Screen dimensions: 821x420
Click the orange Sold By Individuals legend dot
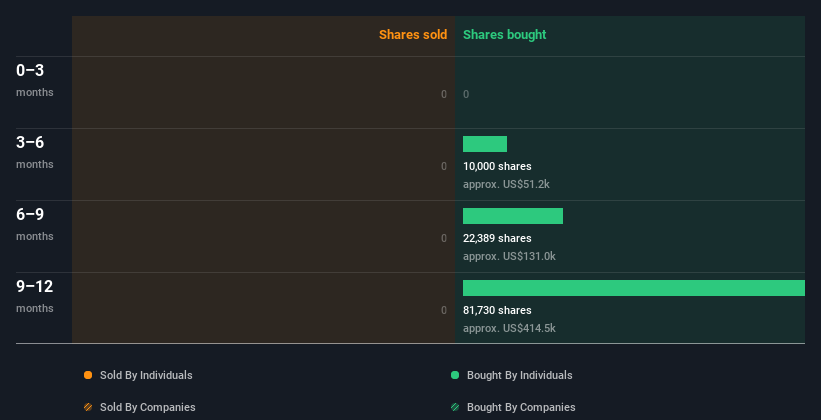[88, 375]
